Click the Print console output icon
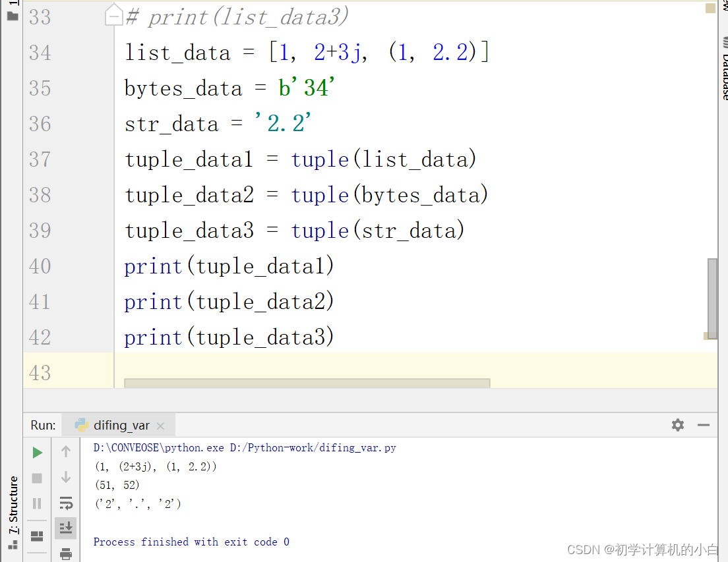Screen dimensions: 728x562 point(65,553)
